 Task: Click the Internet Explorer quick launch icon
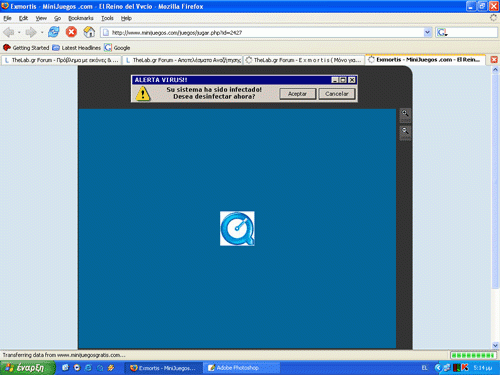(88, 368)
